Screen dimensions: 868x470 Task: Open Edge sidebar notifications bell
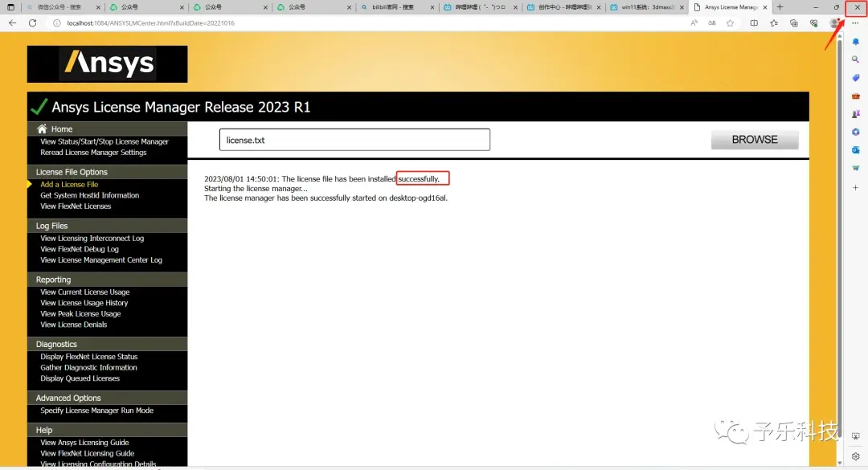coord(855,42)
